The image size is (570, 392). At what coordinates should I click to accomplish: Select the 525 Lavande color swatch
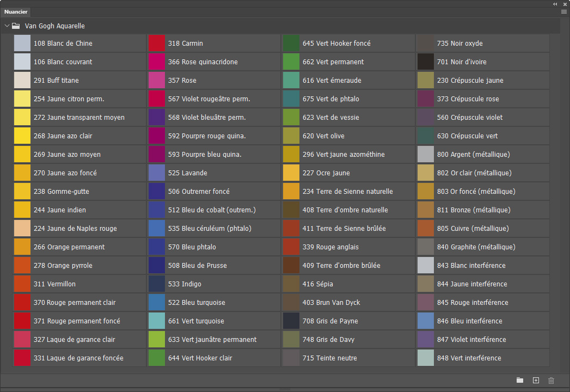[157, 173]
